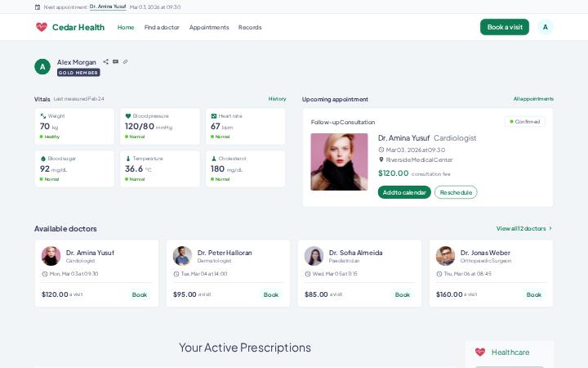Viewport: 588px width, 368px height.
Task: Open the All appointments link
Action: (533, 99)
